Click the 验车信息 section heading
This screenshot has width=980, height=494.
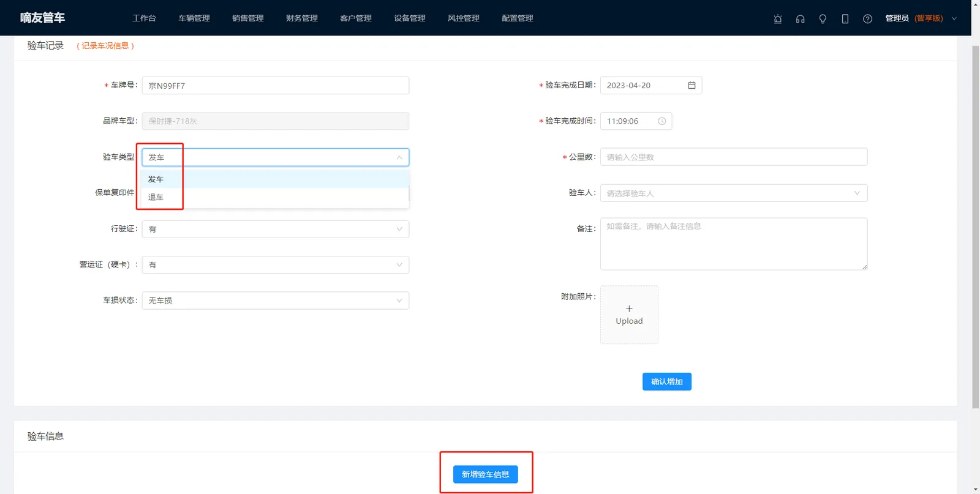click(x=45, y=436)
